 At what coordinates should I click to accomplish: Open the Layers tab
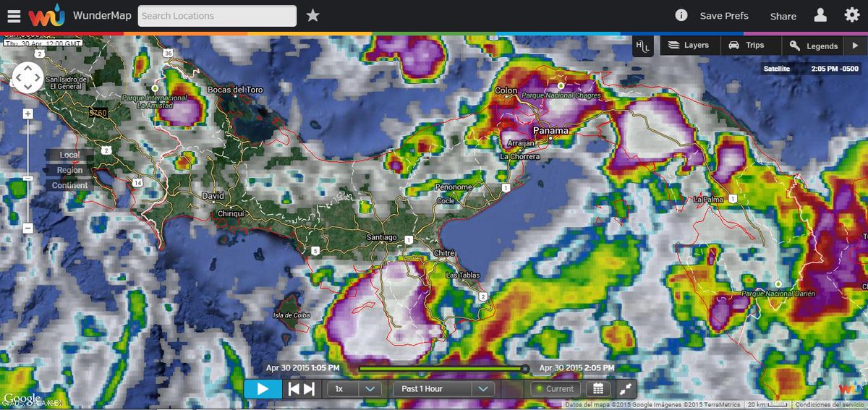coord(689,46)
